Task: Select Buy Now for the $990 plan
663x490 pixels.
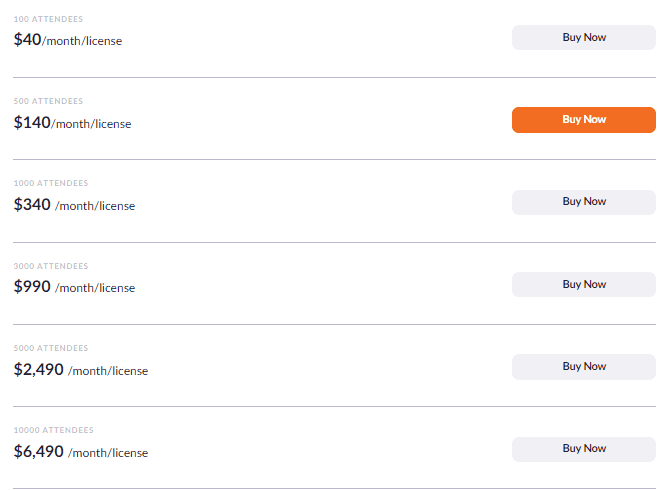Action: pyautogui.click(x=584, y=285)
